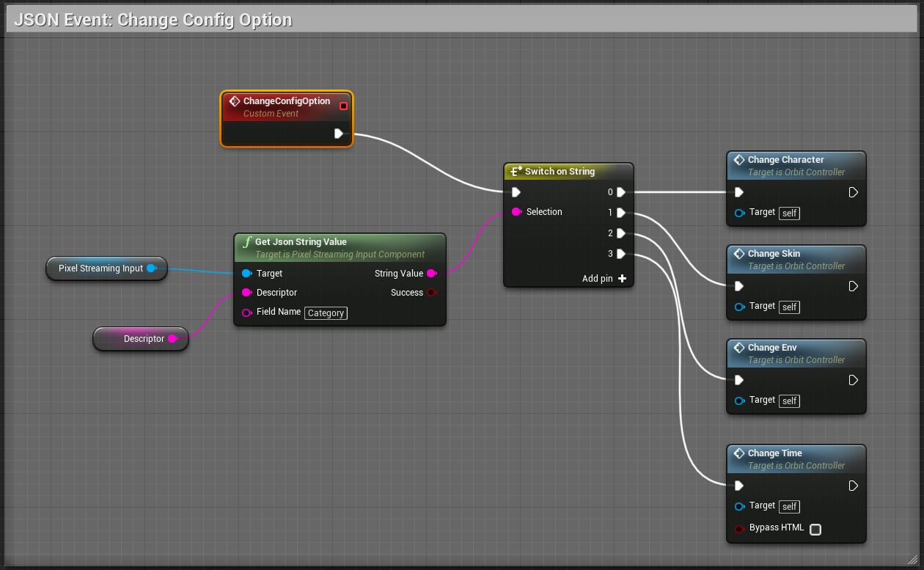Toggle the Bypass HTML checkbox on Change Time
Viewport: 924px width, 570px height.
click(815, 529)
